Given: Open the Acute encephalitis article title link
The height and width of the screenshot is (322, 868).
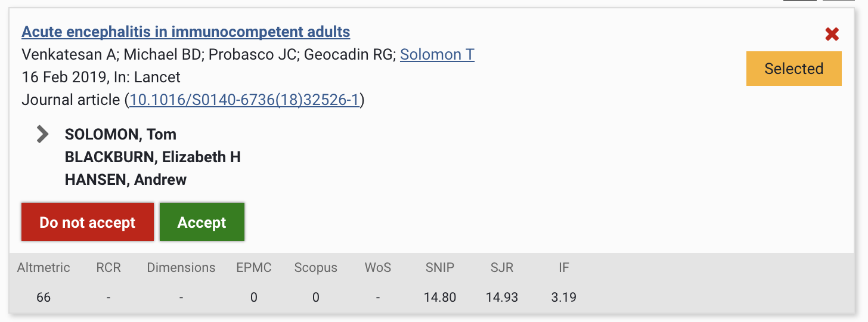Looking at the screenshot, I should tap(185, 32).
